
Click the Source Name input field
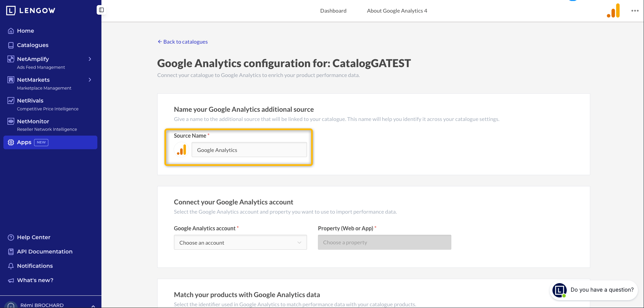click(249, 150)
